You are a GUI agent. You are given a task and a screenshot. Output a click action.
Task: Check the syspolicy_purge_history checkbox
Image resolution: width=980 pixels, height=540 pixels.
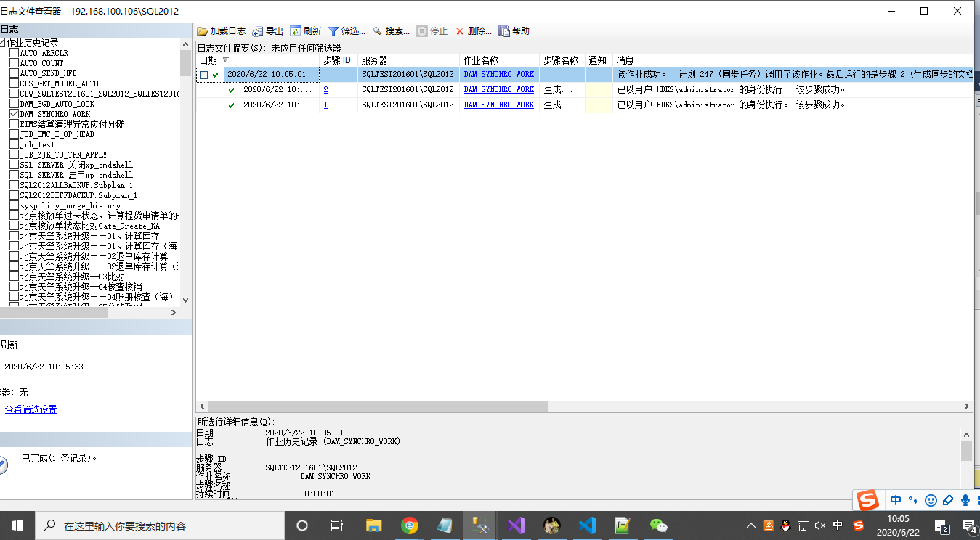point(14,206)
